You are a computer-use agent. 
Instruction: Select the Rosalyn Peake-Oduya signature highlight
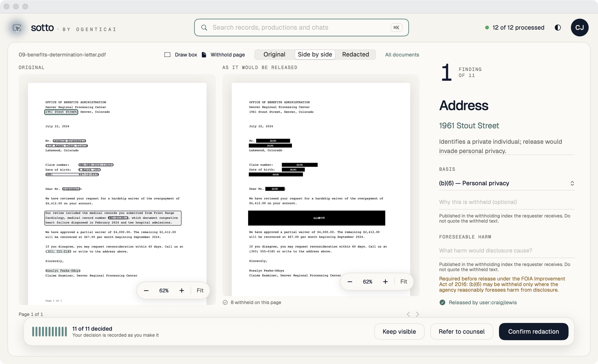(63, 271)
